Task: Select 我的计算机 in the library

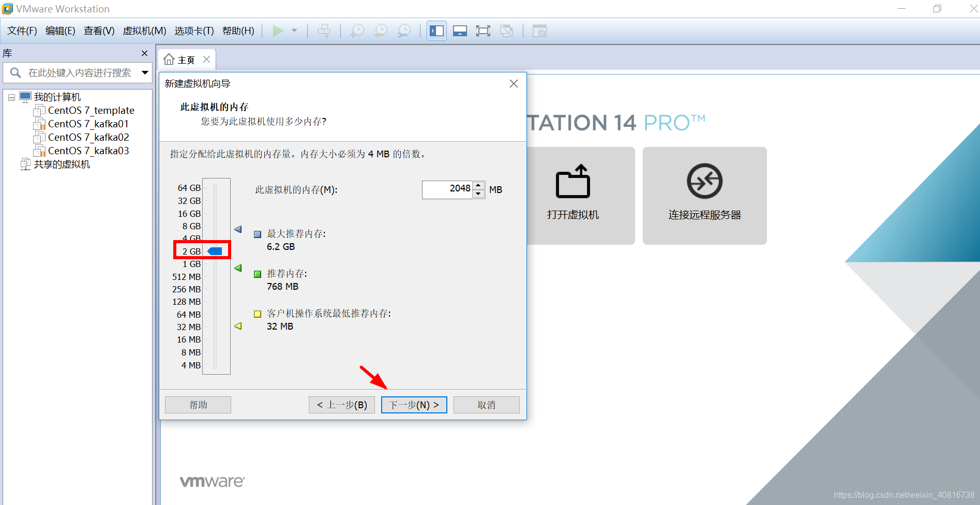Action: pyautogui.click(x=57, y=97)
